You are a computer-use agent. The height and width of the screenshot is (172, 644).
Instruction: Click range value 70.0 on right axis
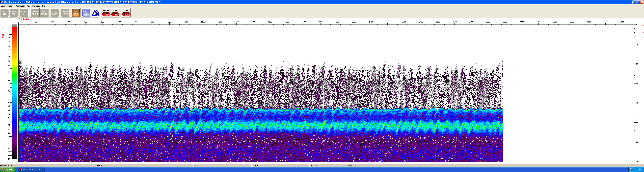(x=637, y=162)
